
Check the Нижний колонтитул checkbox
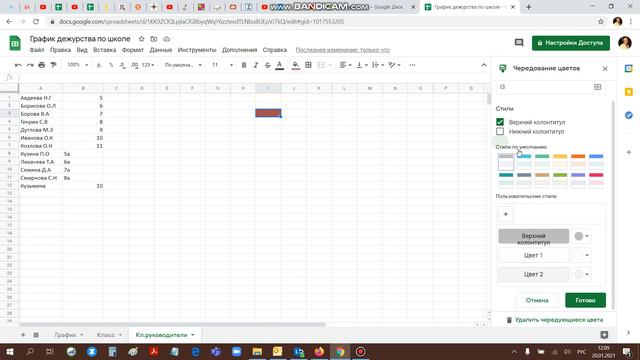coord(500,131)
